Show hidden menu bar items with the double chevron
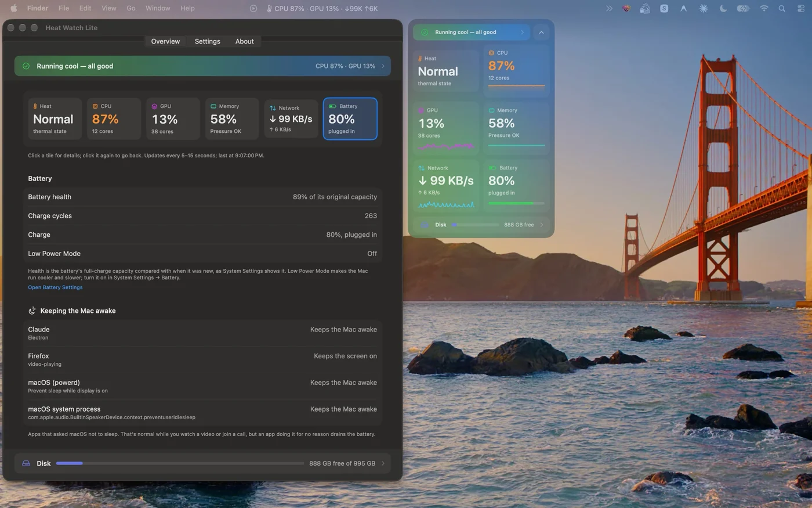The image size is (812, 508). point(609,8)
